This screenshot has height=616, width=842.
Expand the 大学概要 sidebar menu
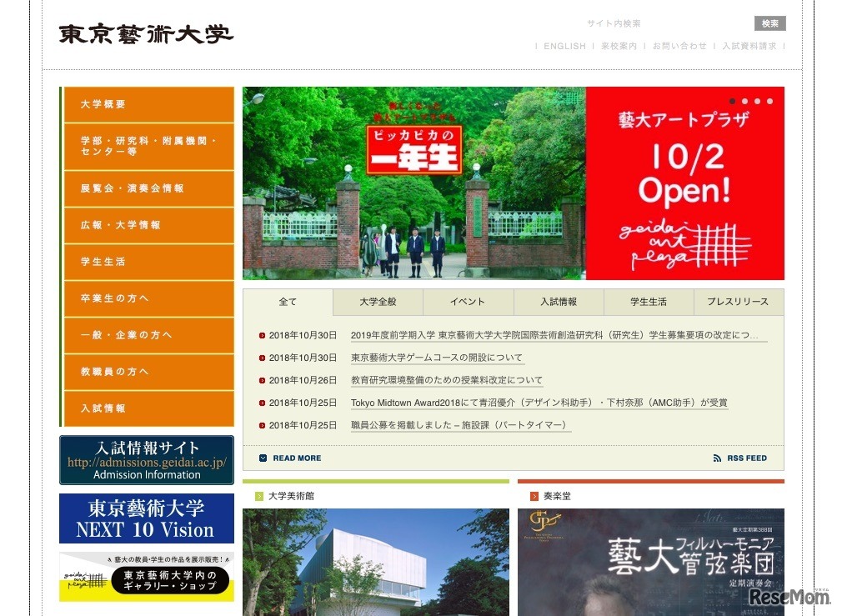[148, 105]
